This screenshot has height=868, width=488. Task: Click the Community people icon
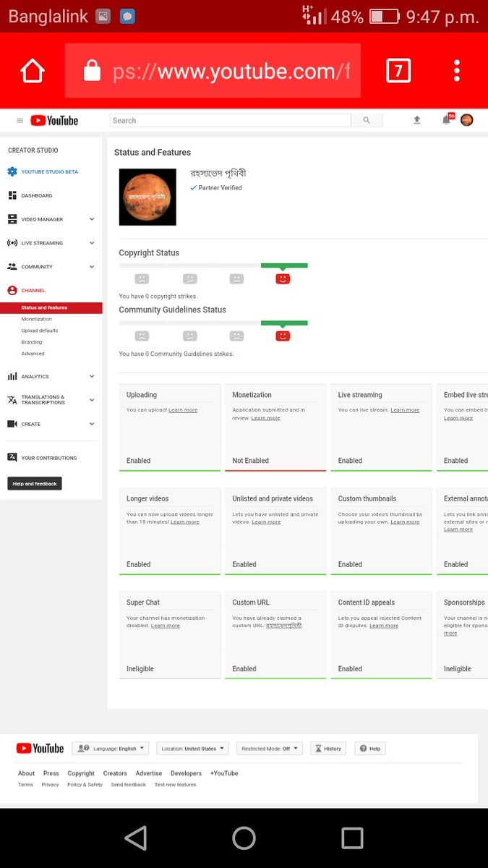click(x=12, y=267)
